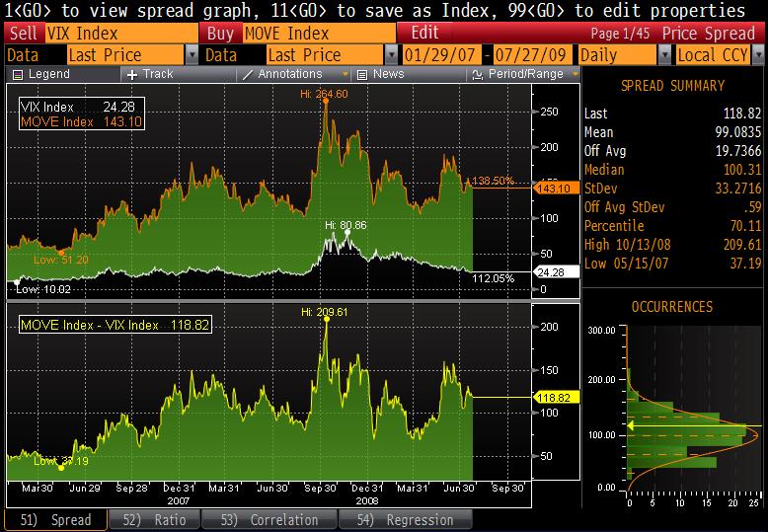
Task: Click the Annotations toolbar label
Action: 290,74
